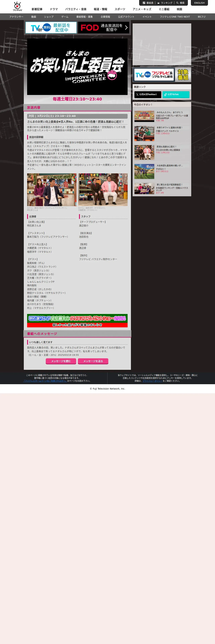This screenshot has width=215, height=644.
Task: Open the 芸能人ハウスマッチ program thumbnail
Action: 144,188
